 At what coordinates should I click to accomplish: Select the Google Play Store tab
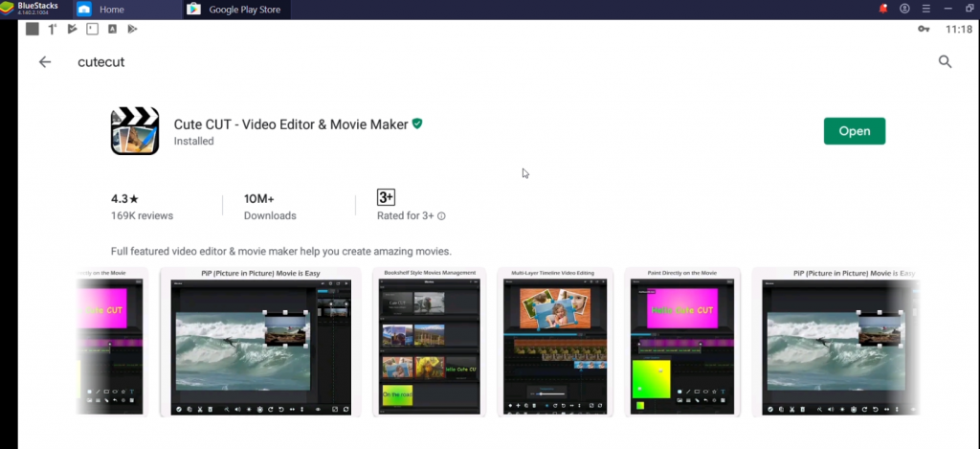coord(236,10)
